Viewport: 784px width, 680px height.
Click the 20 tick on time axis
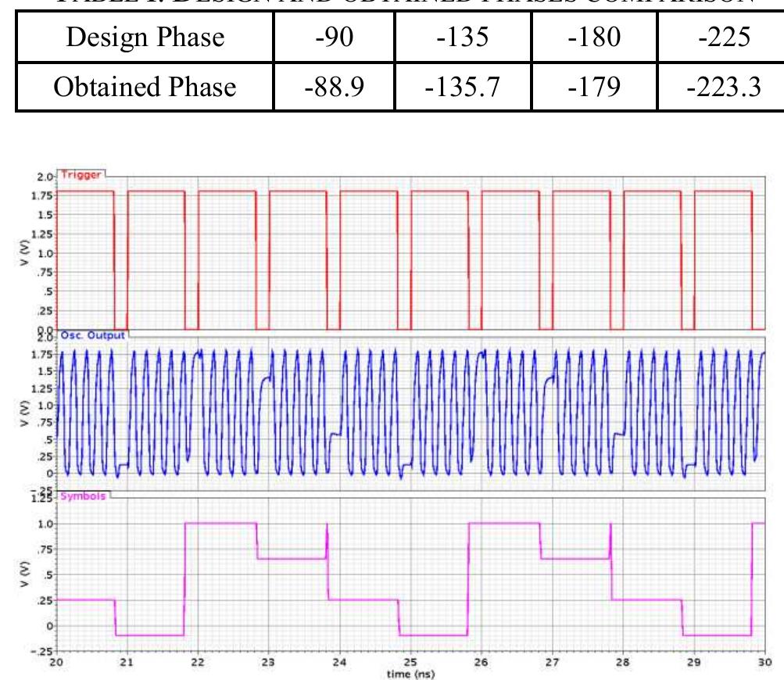coord(56,662)
